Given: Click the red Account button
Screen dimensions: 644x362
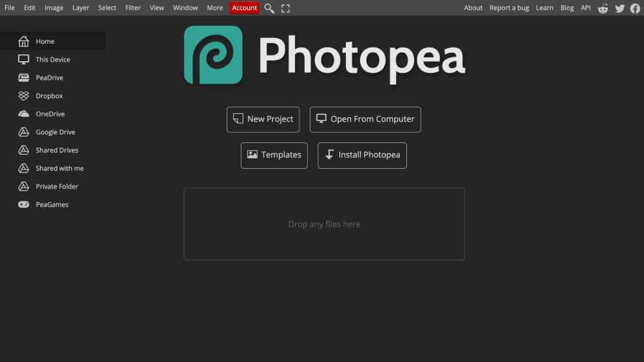Looking at the screenshot, I should point(244,8).
